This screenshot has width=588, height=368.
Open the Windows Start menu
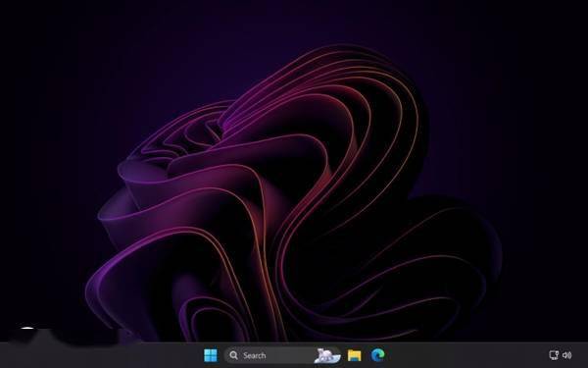click(x=211, y=355)
